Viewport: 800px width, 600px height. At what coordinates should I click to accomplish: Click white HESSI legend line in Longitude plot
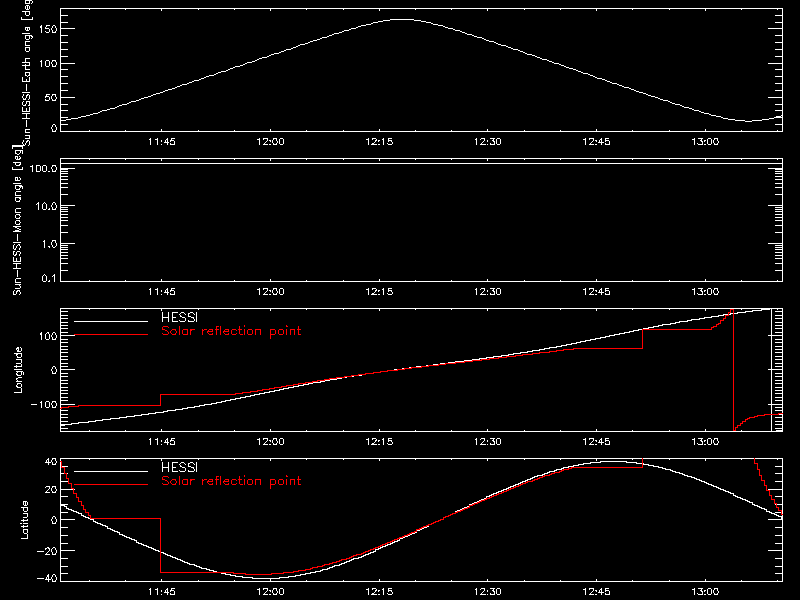pyautogui.click(x=111, y=321)
